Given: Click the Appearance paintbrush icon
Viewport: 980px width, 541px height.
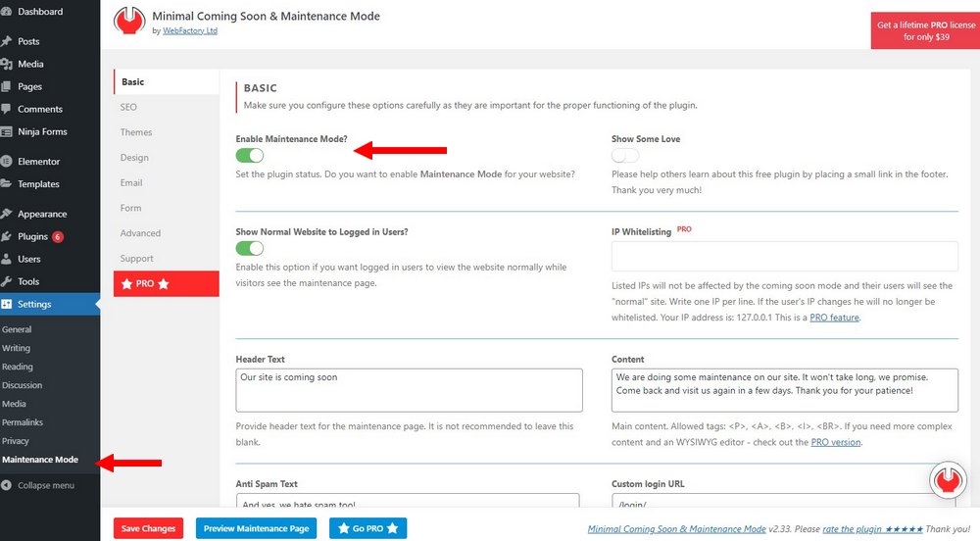Looking at the screenshot, I should (6, 214).
